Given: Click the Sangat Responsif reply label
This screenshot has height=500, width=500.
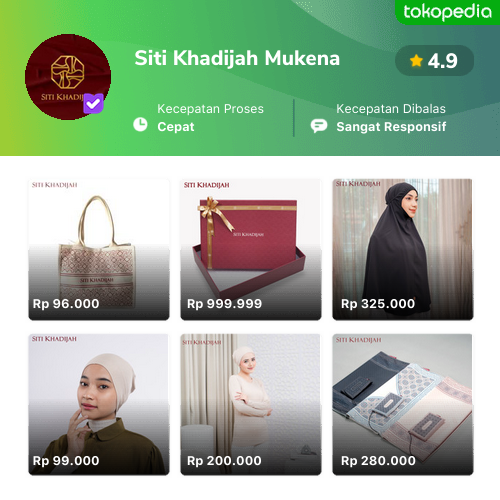Looking at the screenshot, I should click(x=391, y=127).
